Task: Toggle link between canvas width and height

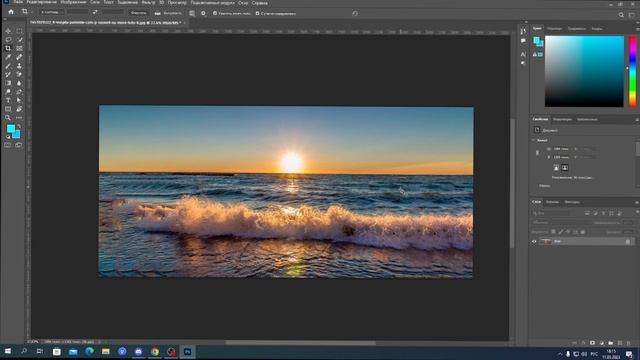Action: point(537,153)
